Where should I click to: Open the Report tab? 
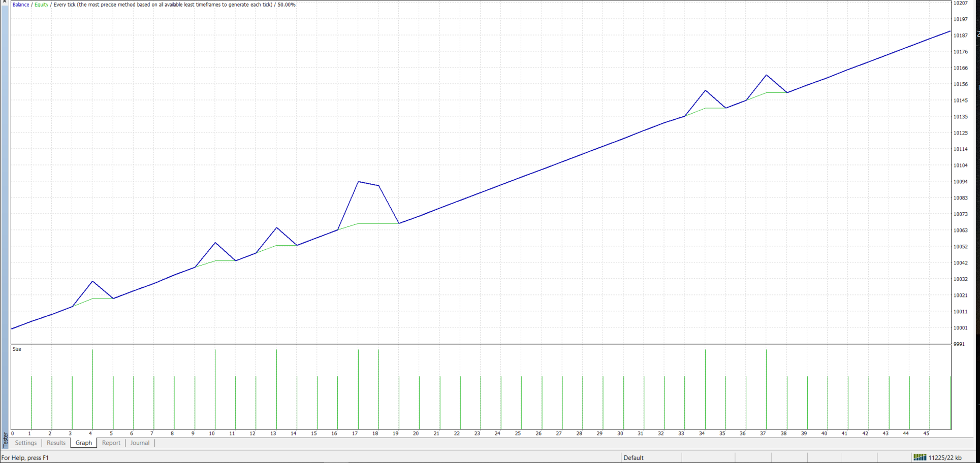(111, 443)
